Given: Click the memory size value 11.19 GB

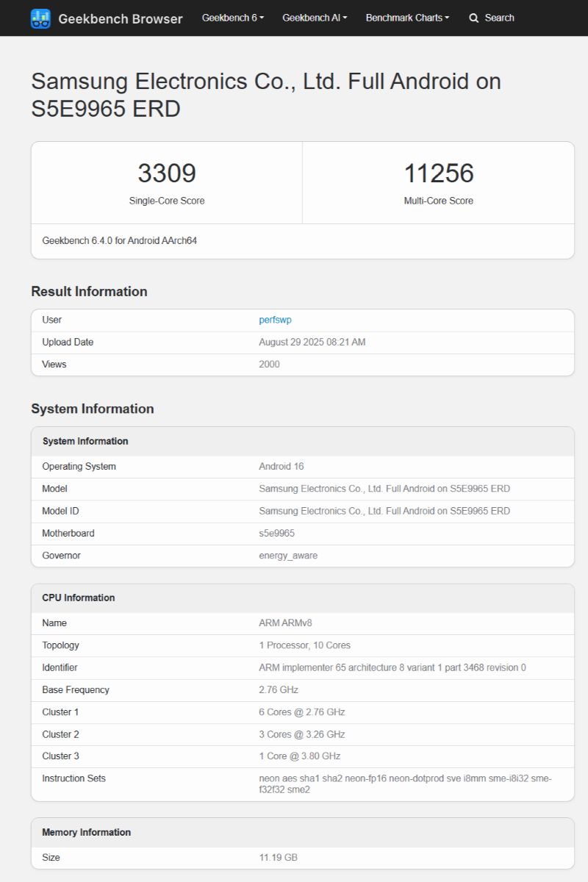Looking at the screenshot, I should [279, 858].
